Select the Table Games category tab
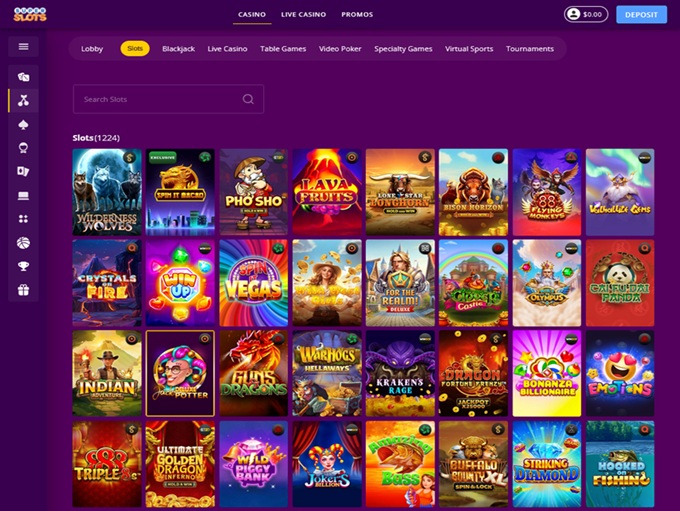Image resolution: width=680 pixels, height=511 pixels. coord(283,49)
